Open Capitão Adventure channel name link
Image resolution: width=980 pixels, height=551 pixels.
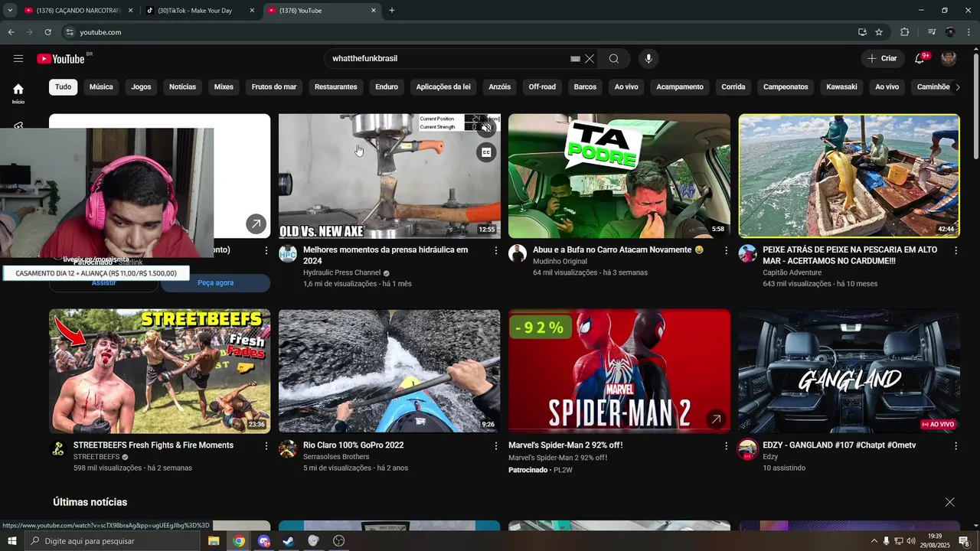point(792,272)
